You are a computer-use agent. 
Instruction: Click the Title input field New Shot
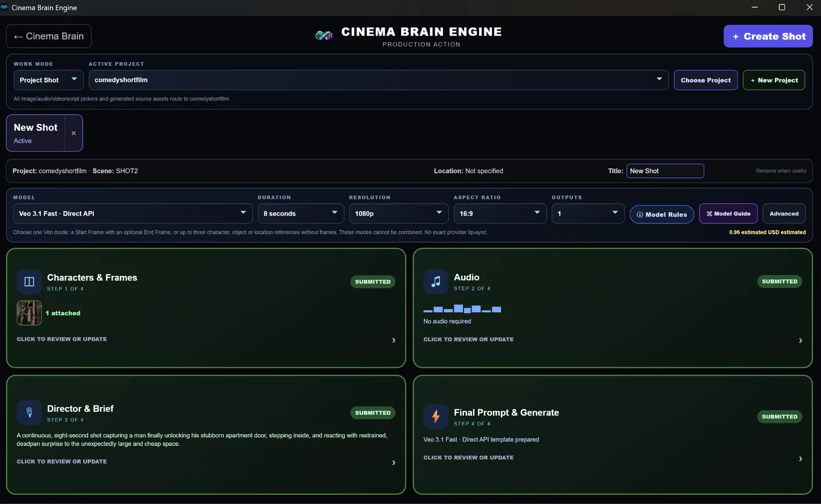pyautogui.click(x=665, y=171)
